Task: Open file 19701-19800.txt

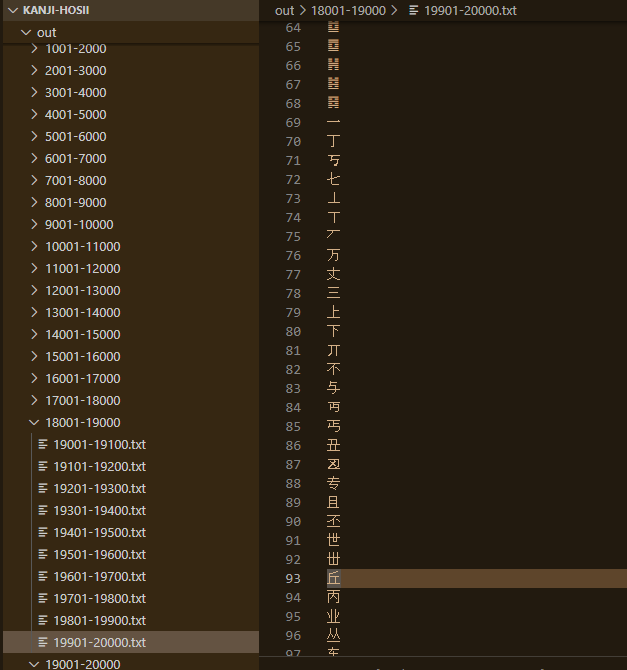Action: (100, 599)
